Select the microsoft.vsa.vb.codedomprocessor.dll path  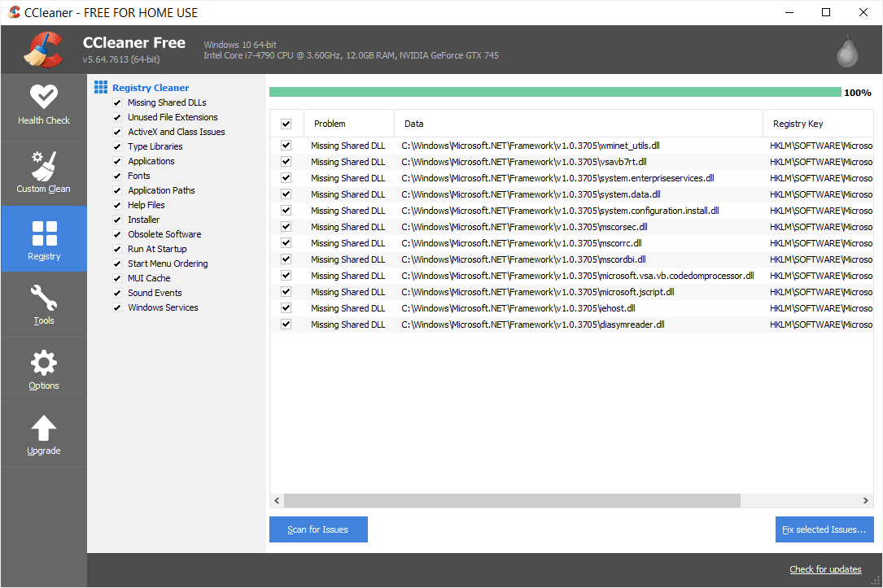pyautogui.click(x=578, y=276)
